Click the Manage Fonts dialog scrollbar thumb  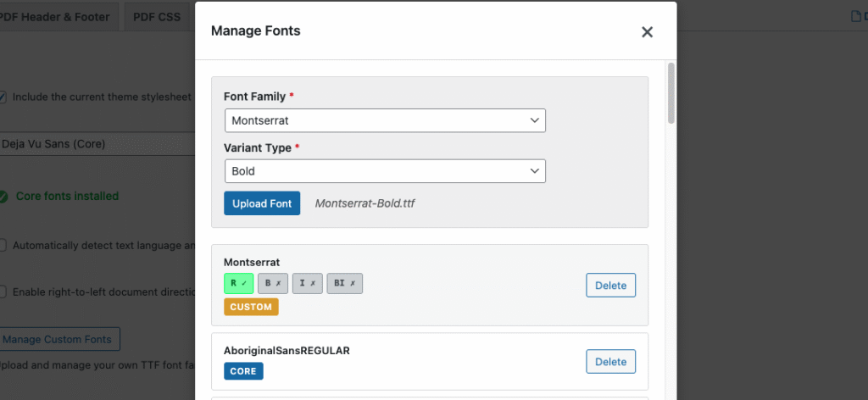(671, 93)
